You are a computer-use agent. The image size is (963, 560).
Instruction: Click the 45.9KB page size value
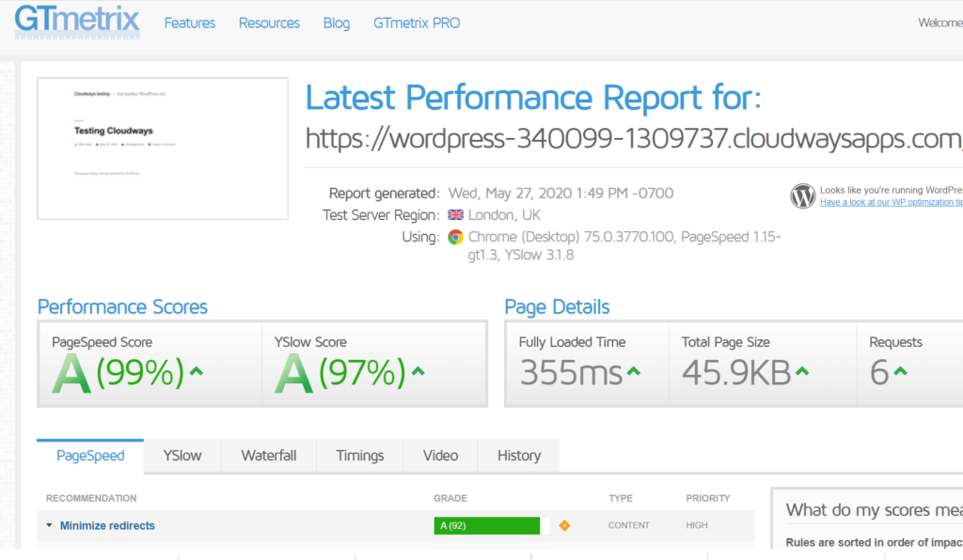coord(736,373)
